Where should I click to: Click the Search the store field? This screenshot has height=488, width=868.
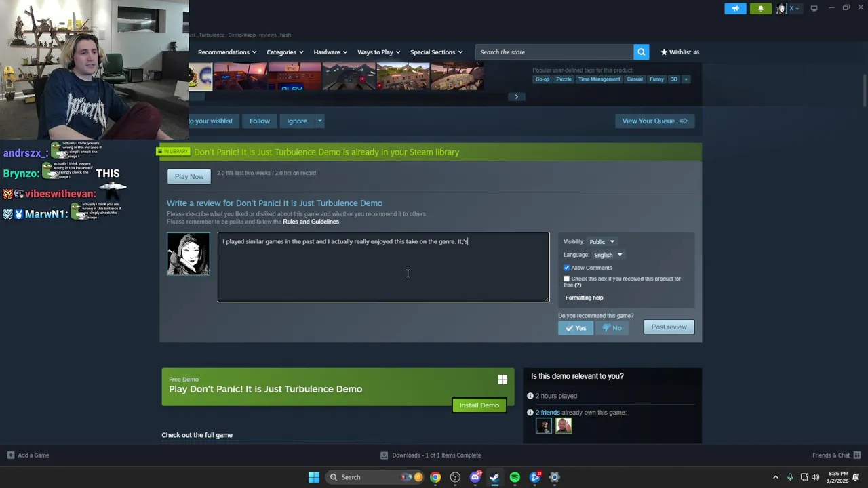tap(554, 52)
